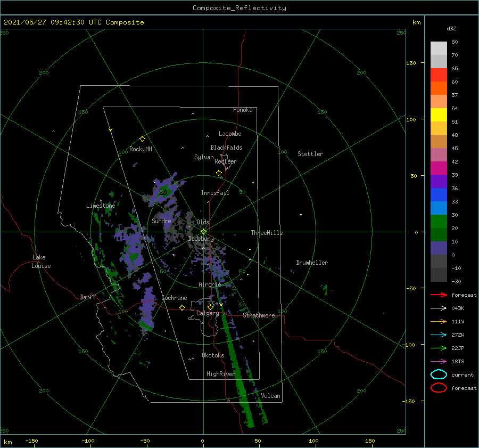Click the Didsbury label
This screenshot has height=448, width=479.
tap(201, 239)
